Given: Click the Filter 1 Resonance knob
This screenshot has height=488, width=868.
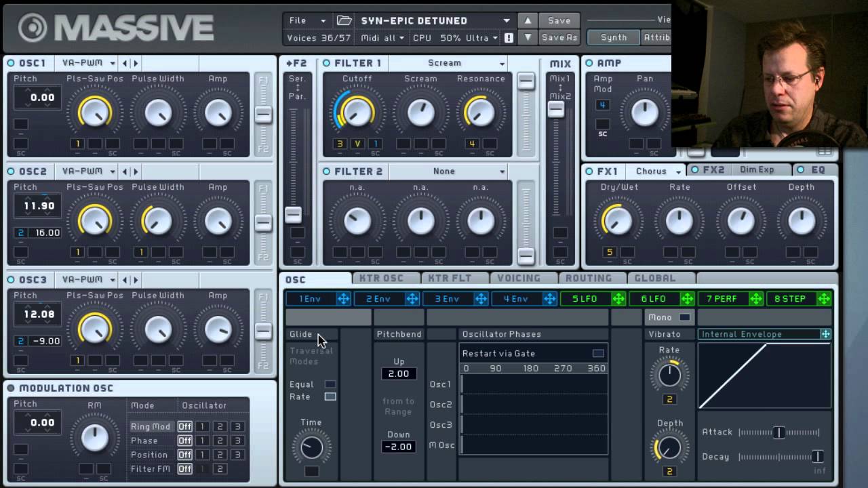Looking at the screenshot, I should coord(480,113).
